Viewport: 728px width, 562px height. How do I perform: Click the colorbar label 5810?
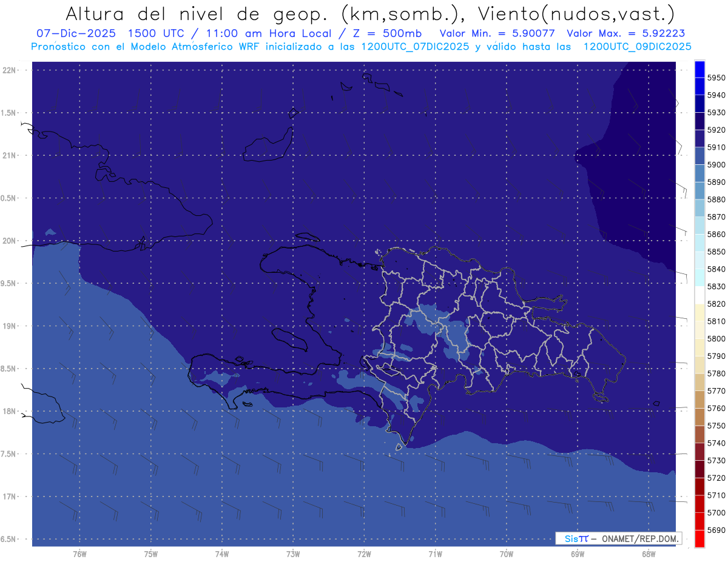(x=716, y=321)
